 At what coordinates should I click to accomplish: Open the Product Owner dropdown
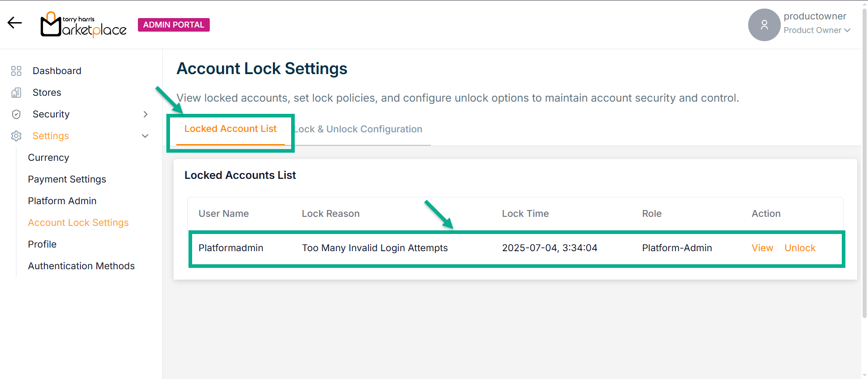[x=817, y=30]
